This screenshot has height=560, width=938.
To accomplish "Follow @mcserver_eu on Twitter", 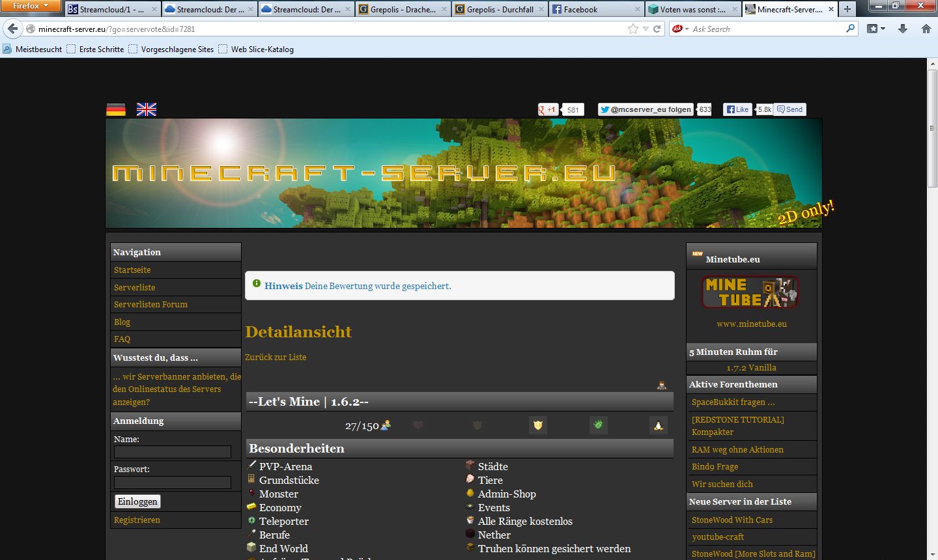I will 646,109.
